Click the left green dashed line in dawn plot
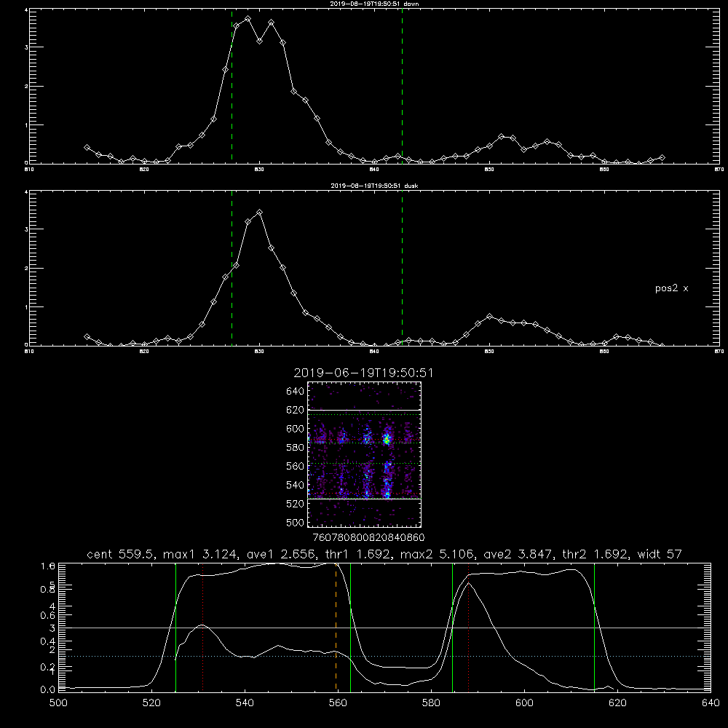This screenshot has width=728, height=728. [232, 86]
